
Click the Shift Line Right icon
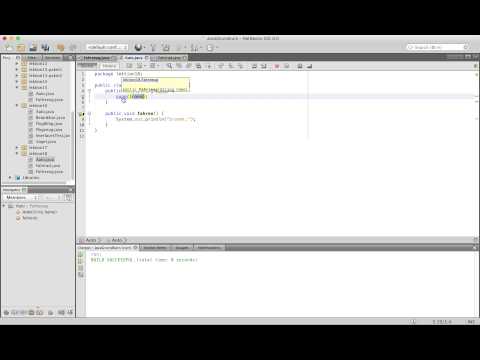(x=264, y=66)
